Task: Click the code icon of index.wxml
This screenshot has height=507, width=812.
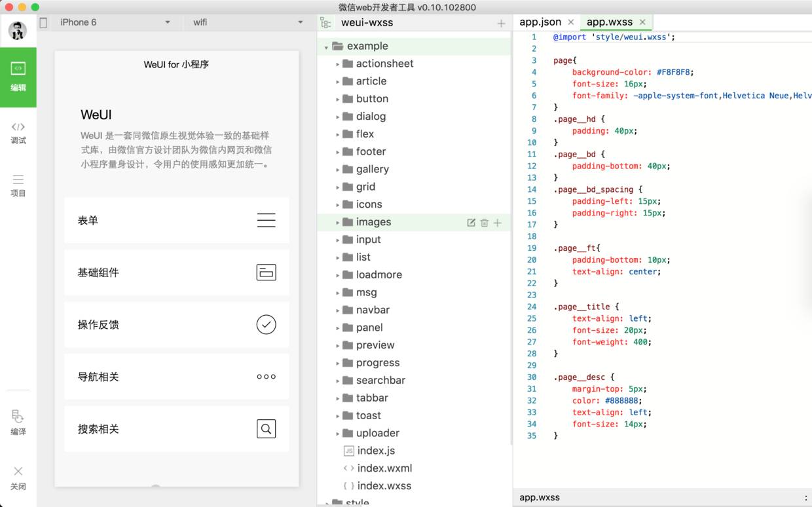Action: click(349, 468)
